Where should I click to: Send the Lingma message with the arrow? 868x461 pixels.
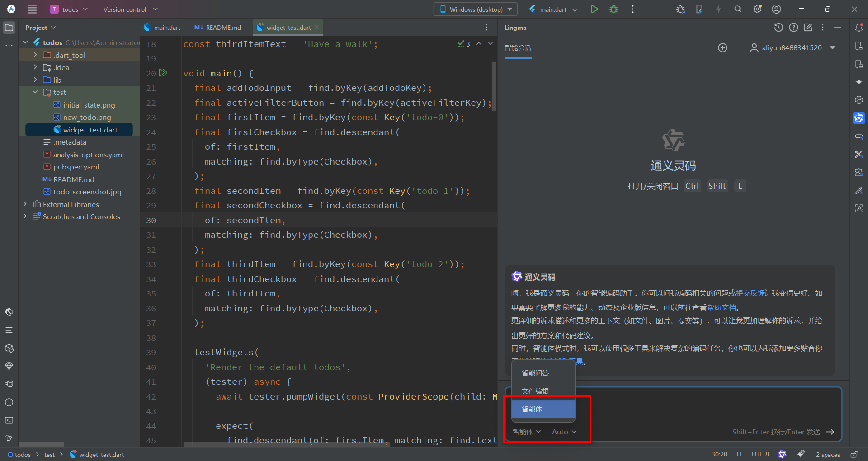pyautogui.click(x=830, y=432)
